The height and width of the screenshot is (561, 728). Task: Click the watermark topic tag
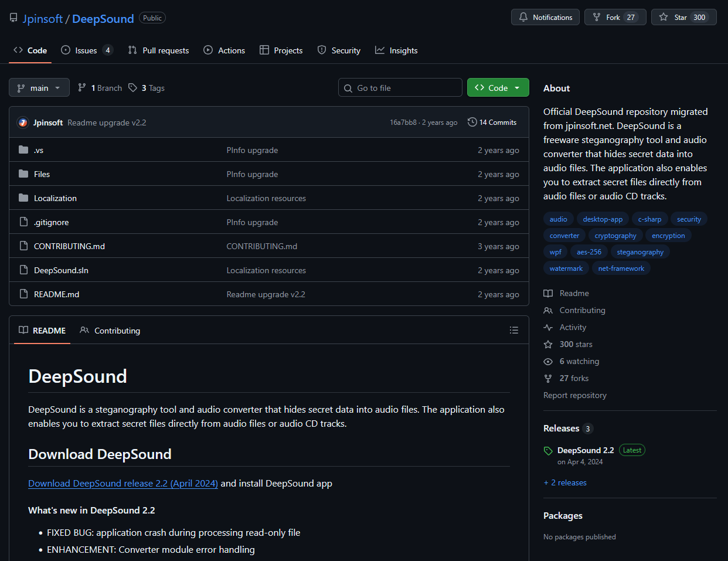click(566, 268)
